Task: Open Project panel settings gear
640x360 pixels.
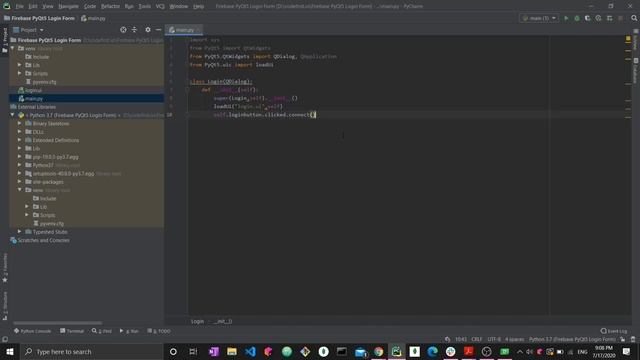Action: 148,30
